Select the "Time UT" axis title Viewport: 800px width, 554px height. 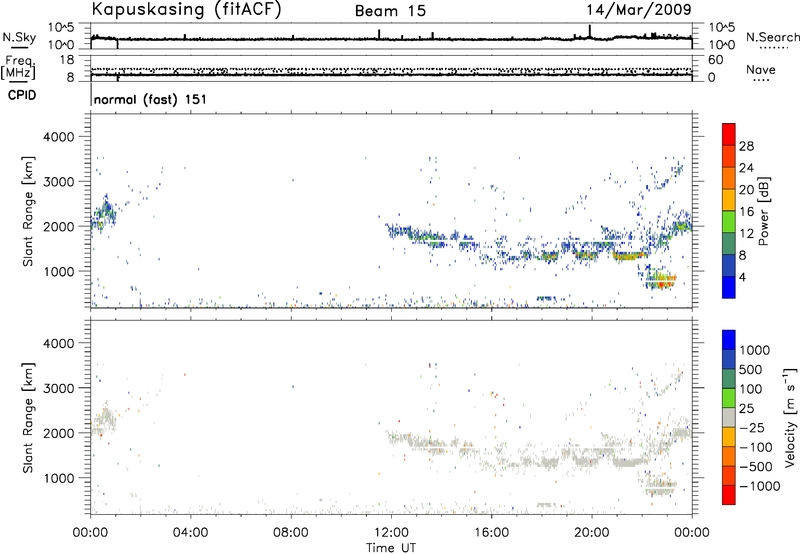(391, 548)
